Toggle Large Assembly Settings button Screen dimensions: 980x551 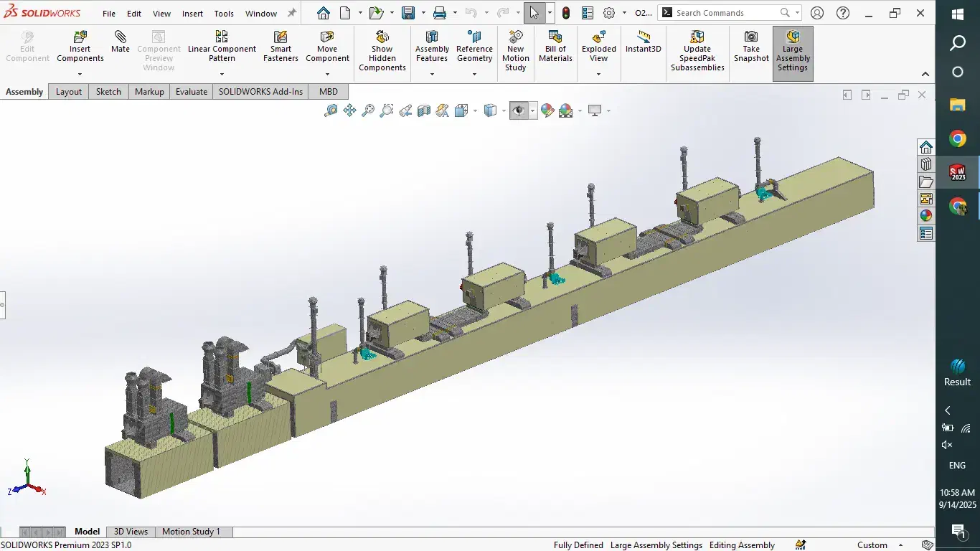[x=793, y=52]
